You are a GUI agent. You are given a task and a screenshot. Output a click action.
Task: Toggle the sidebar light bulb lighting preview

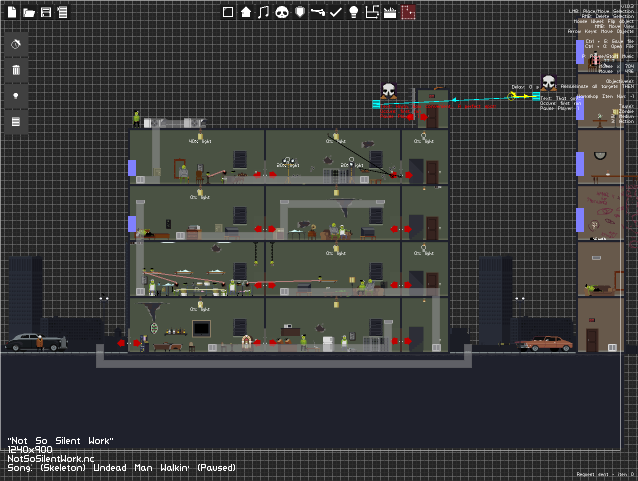(16, 96)
